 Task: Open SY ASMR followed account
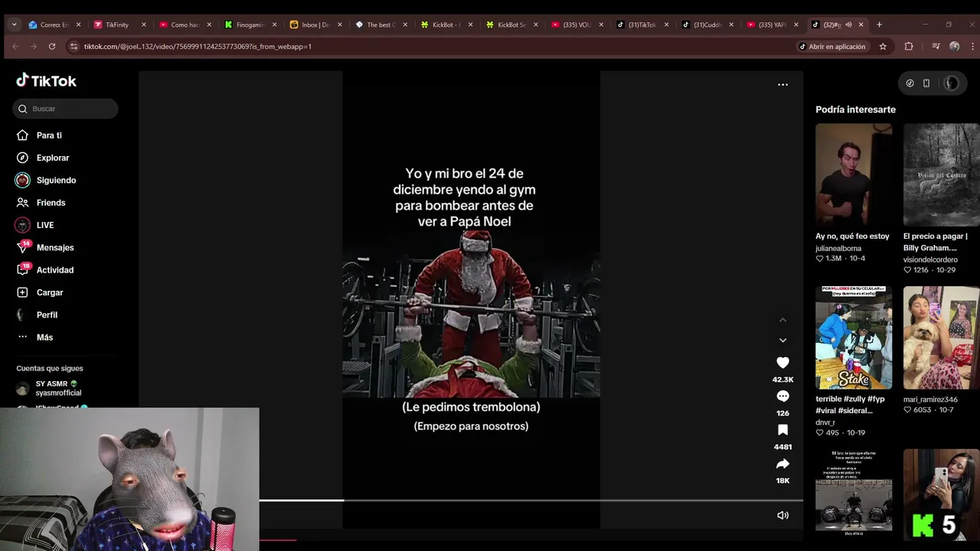click(x=58, y=388)
